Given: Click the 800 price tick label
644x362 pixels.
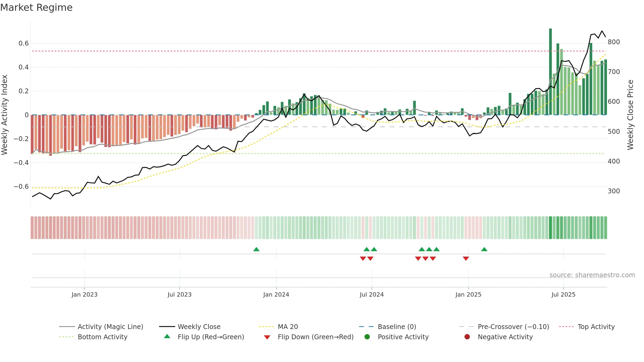Looking at the screenshot, I should [x=614, y=42].
